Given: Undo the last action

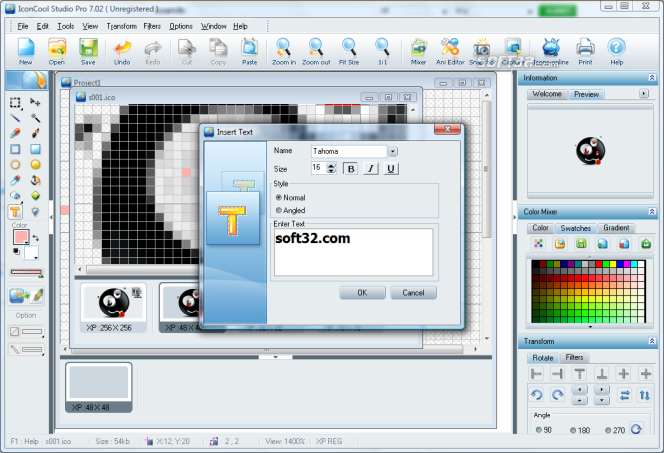Looking at the screenshot, I should (122, 51).
